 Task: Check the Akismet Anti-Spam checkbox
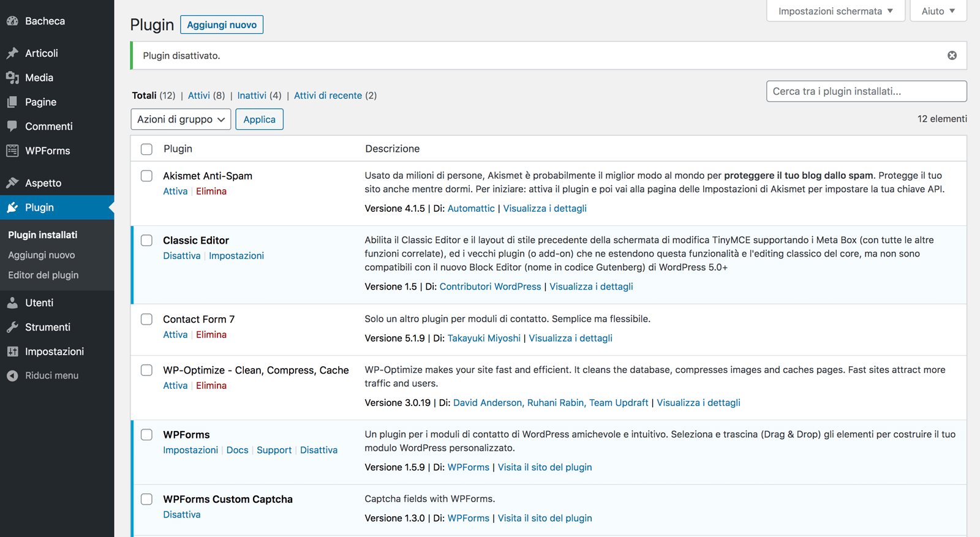coord(146,176)
